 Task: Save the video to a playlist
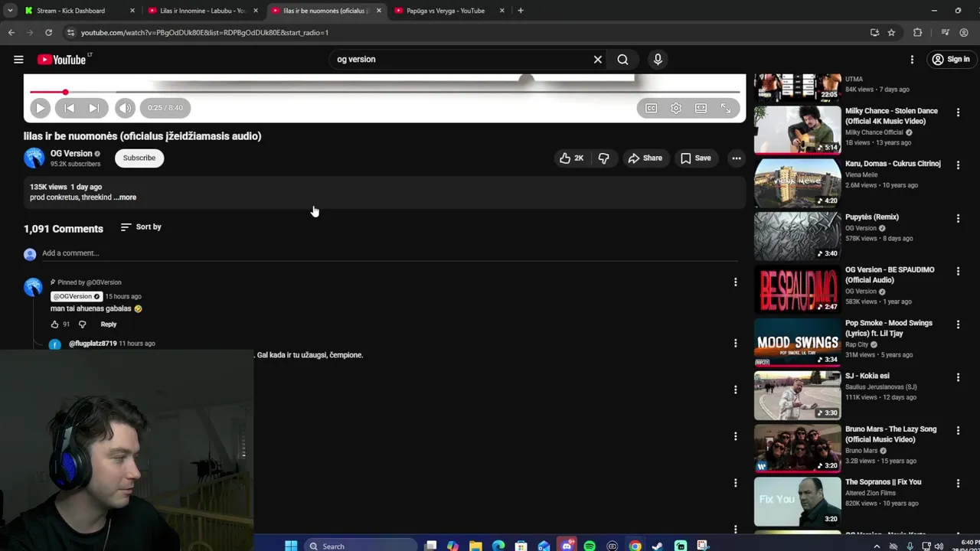696,158
